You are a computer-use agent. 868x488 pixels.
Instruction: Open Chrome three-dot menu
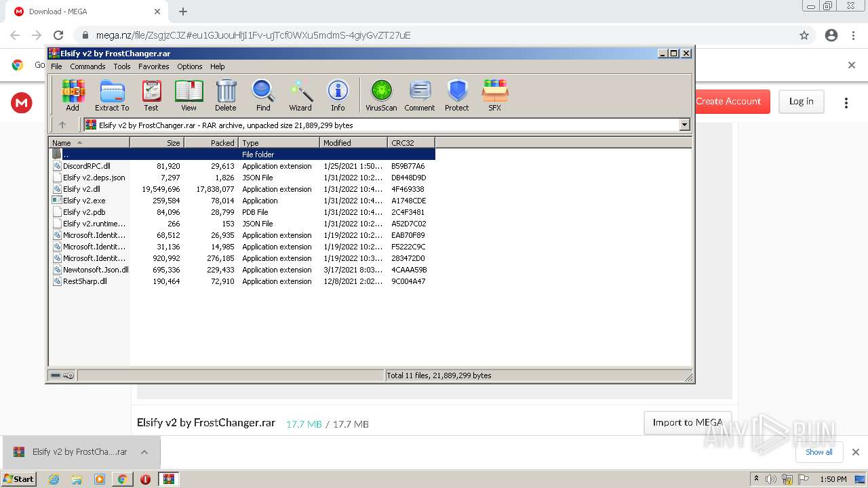(852, 35)
